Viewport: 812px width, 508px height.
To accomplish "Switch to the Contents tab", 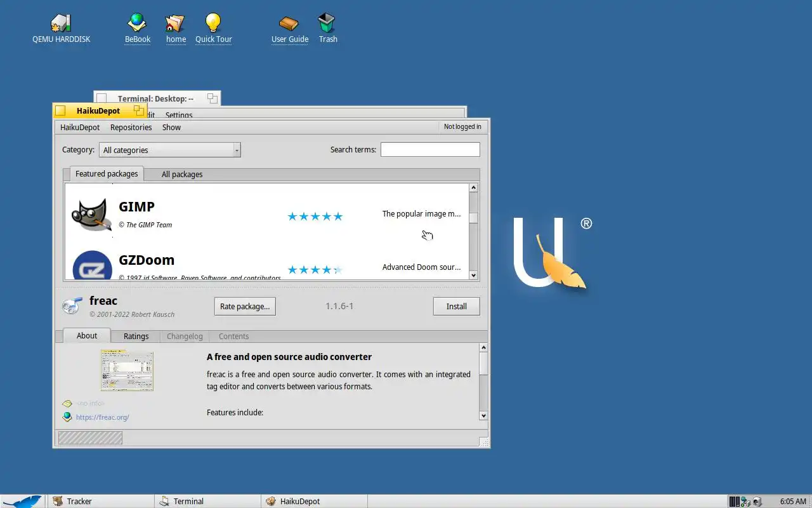I will (233, 337).
